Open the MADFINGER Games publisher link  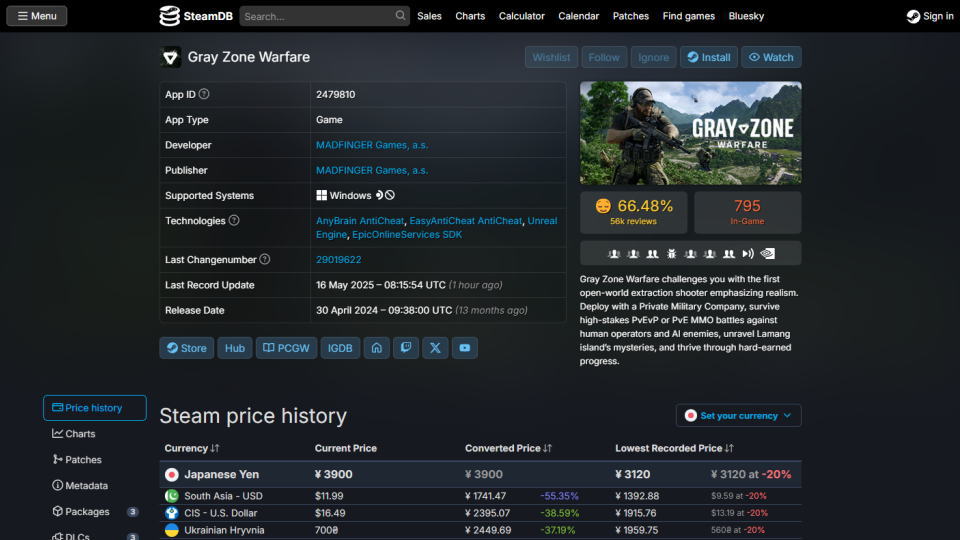pyautogui.click(x=372, y=170)
